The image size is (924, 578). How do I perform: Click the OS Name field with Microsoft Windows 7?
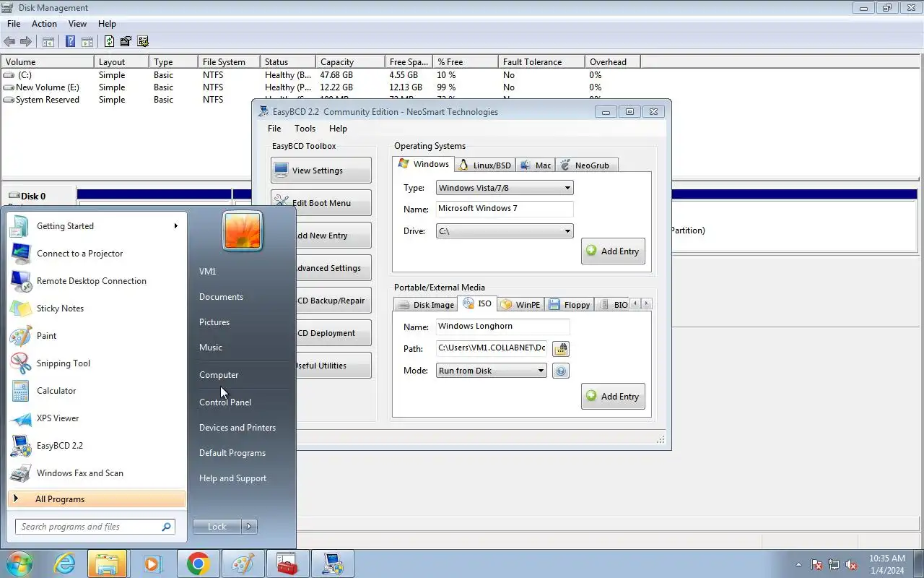(505, 209)
